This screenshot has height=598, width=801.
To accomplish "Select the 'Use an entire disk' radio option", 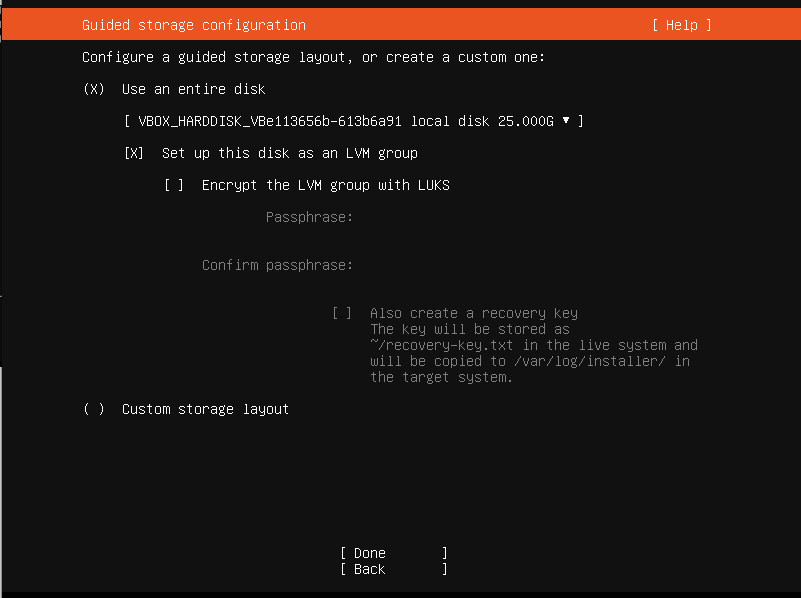I will pos(94,89).
